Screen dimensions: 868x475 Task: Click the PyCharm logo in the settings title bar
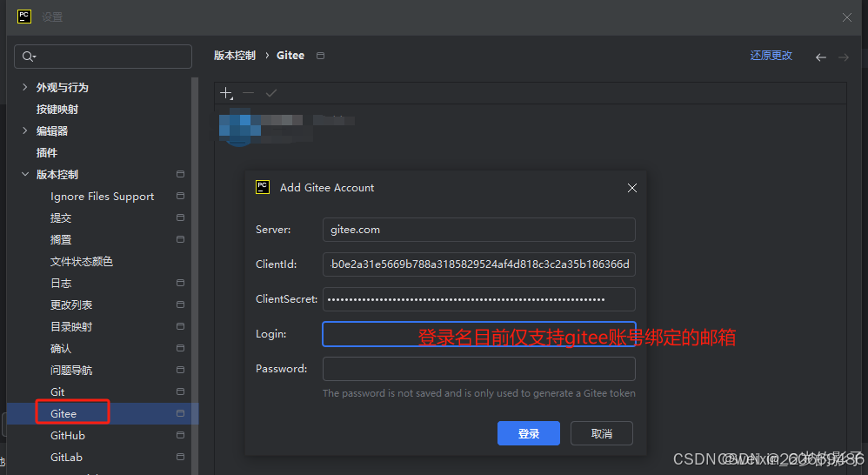point(24,17)
